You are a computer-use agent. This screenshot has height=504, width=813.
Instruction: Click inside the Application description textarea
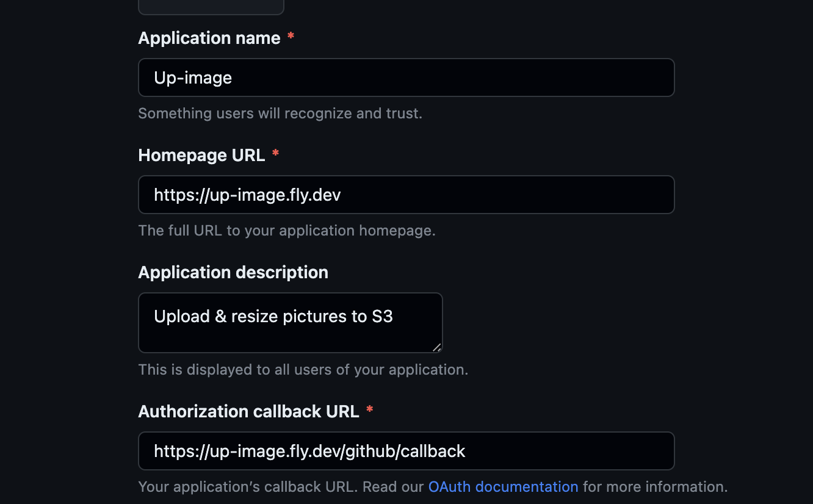pos(290,322)
